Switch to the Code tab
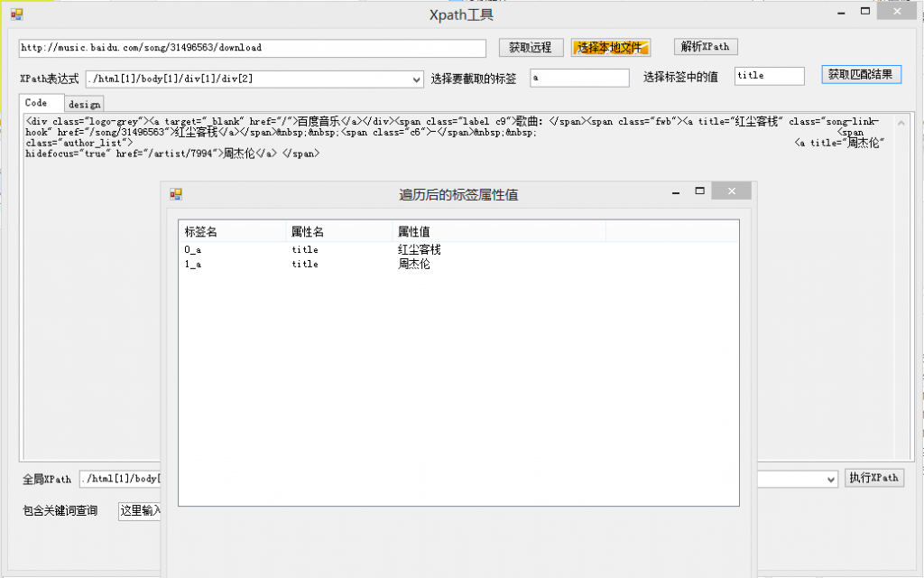The image size is (924, 578). pos(42,103)
